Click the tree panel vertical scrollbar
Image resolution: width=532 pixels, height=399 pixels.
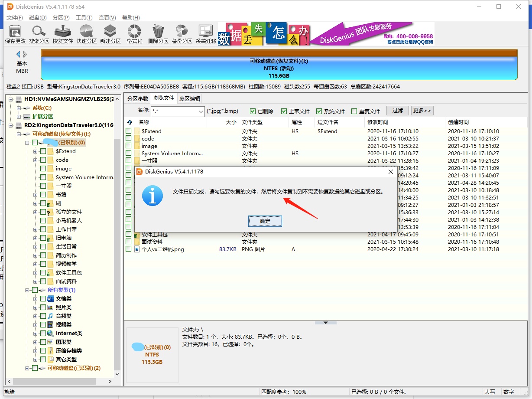click(117, 254)
